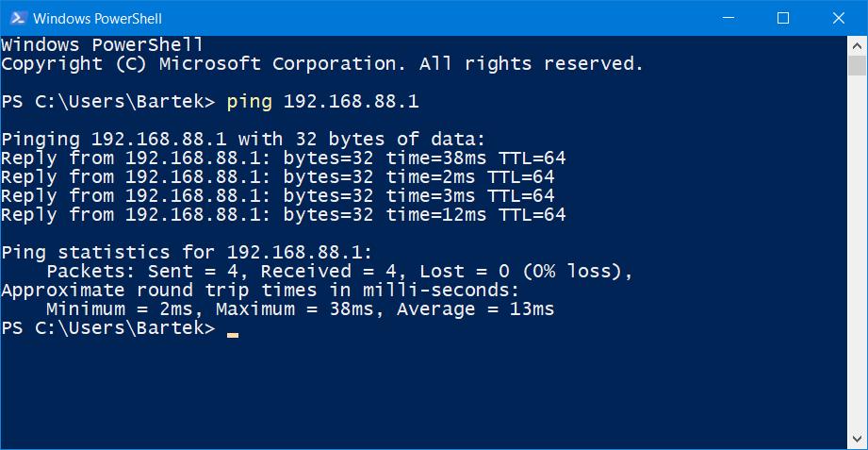Minimize the Windows PowerShell window
868x450 pixels.
tap(729, 18)
